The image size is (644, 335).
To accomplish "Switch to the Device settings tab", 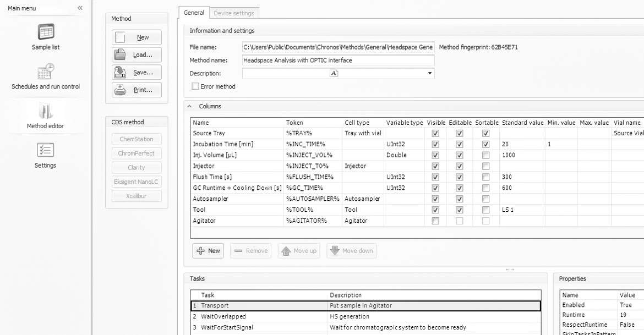I will [234, 13].
